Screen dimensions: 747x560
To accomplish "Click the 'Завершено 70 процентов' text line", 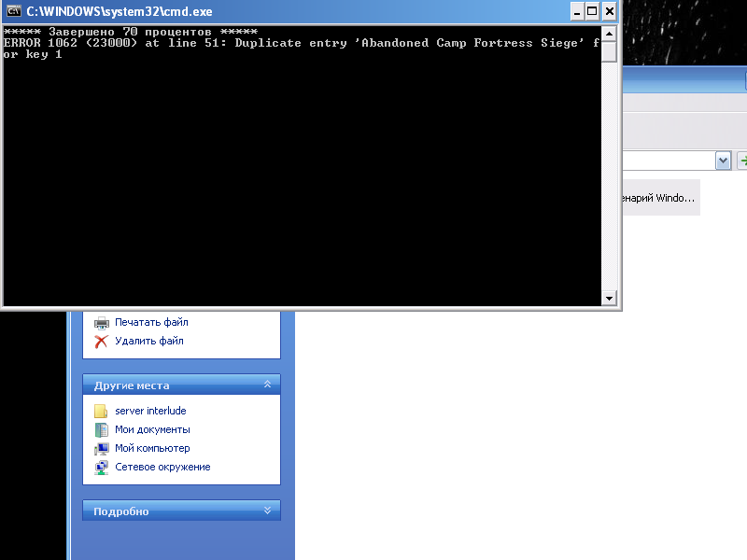I will (x=130, y=32).
